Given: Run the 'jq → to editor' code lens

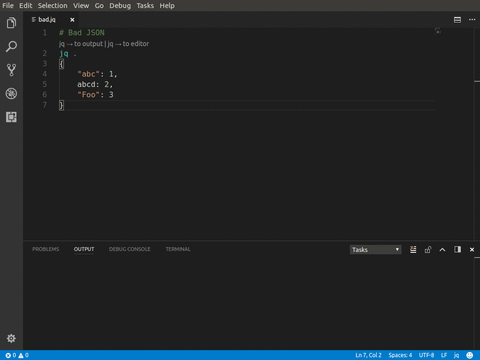Looking at the screenshot, I should 128,44.
